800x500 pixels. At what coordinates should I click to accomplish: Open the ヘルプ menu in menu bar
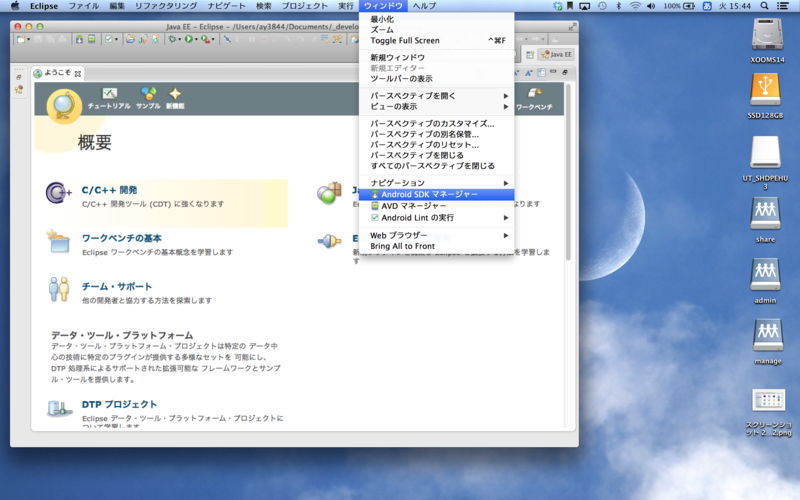click(x=424, y=6)
